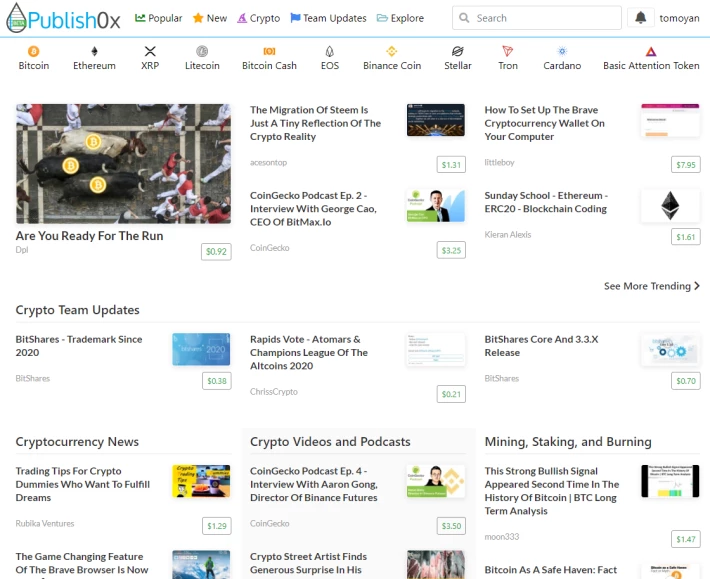Open 'CoinGecko Podcast Ep. 2' article title
Viewport: 710px width, 579px height.
[313, 209]
